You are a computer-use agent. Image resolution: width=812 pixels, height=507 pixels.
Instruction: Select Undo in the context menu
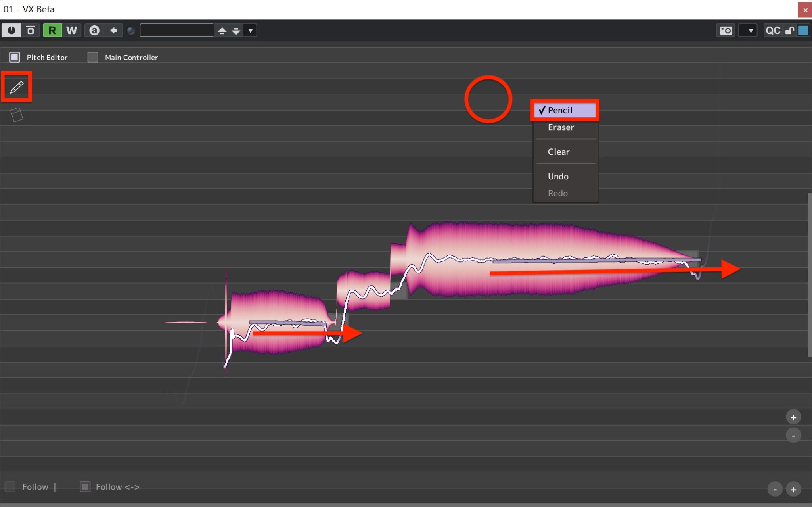pos(558,177)
